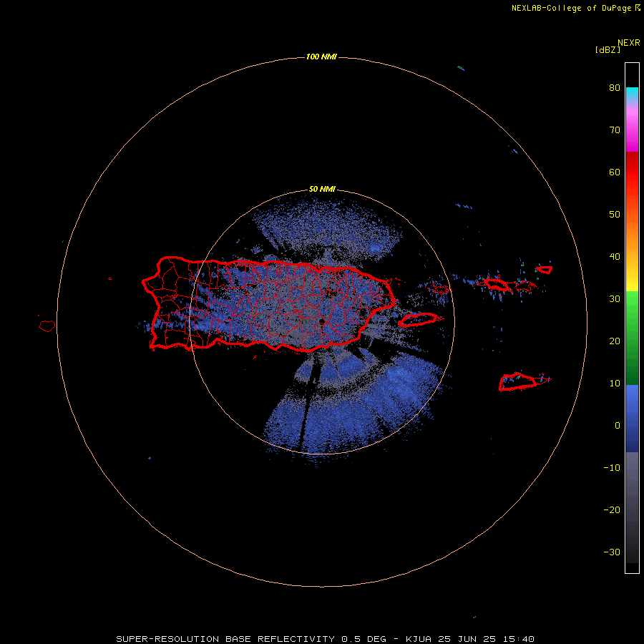Image resolution: width=644 pixels, height=644 pixels.
Task: Click the 50 value on the dBZ scale
Action: tap(615, 215)
